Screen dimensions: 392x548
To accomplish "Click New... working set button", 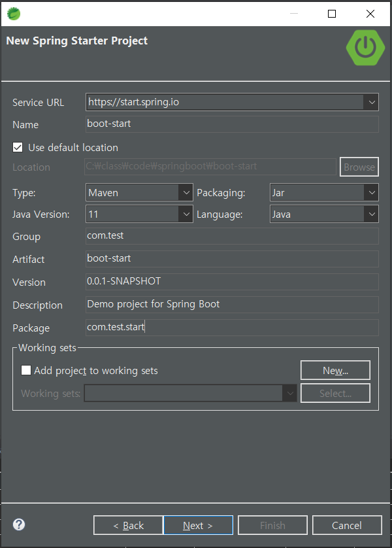I will tap(335, 370).
